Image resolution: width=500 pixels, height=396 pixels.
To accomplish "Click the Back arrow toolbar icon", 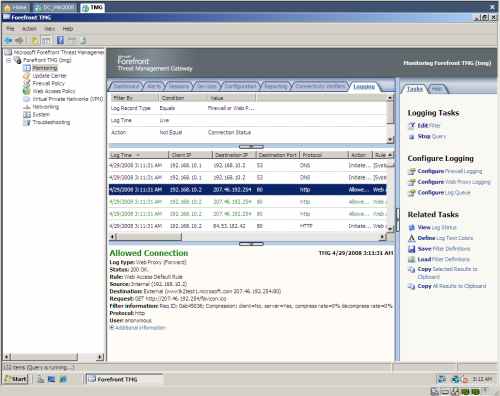I will (x=8, y=40).
